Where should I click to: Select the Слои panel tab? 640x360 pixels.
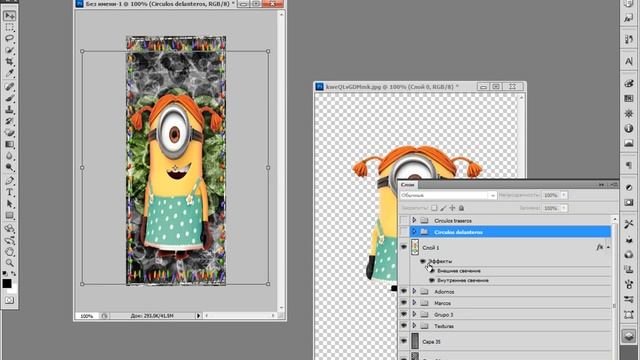tap(407, 184)
